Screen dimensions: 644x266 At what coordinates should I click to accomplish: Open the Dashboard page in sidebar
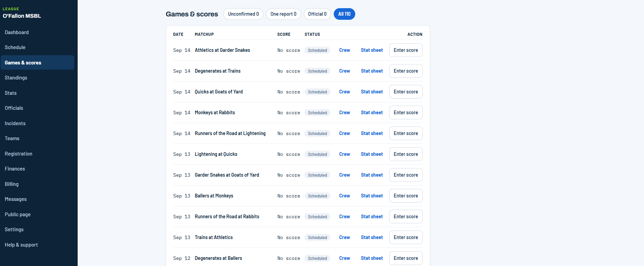coord(37,32)
